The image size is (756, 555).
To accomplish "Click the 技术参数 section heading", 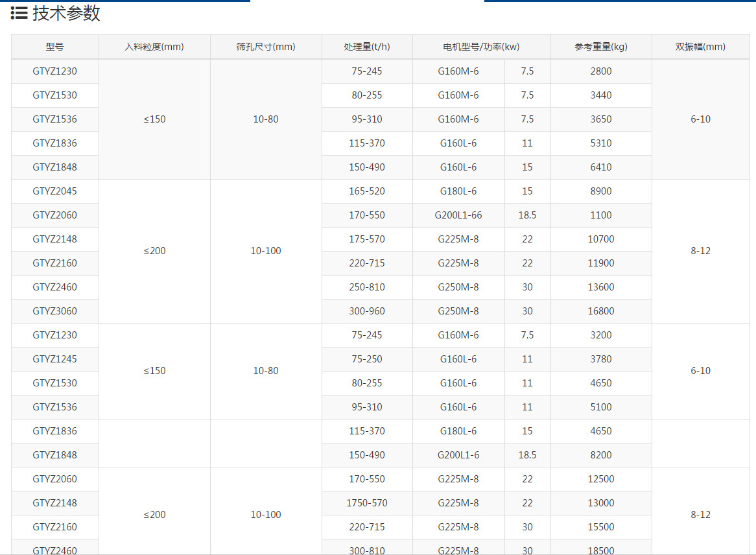I will tap(66, 13).
